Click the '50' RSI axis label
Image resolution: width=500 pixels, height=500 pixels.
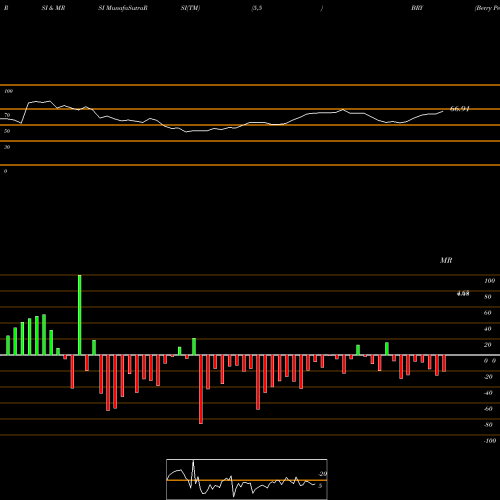(7, 131)
